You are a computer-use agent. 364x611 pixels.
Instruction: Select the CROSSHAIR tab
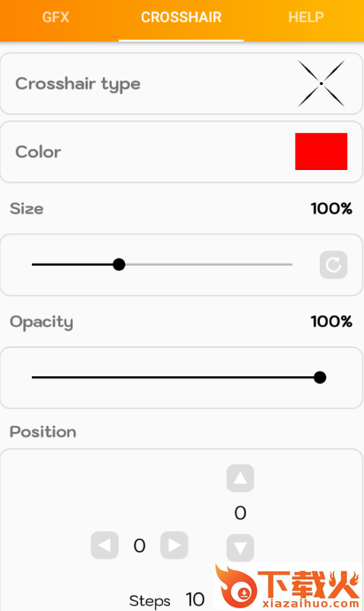[182, 17]
